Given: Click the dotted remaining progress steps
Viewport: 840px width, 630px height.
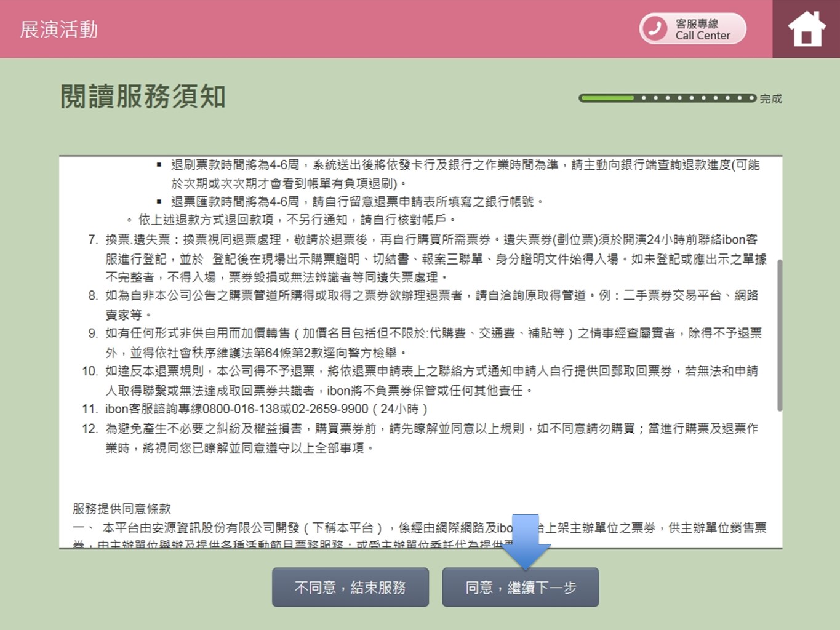Looking at the screenshot, I should [x=695, y=98].
